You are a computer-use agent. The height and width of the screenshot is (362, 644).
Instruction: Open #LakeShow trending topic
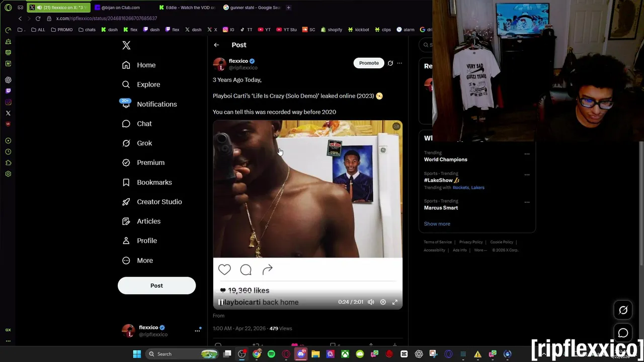[x=441, y=180]
